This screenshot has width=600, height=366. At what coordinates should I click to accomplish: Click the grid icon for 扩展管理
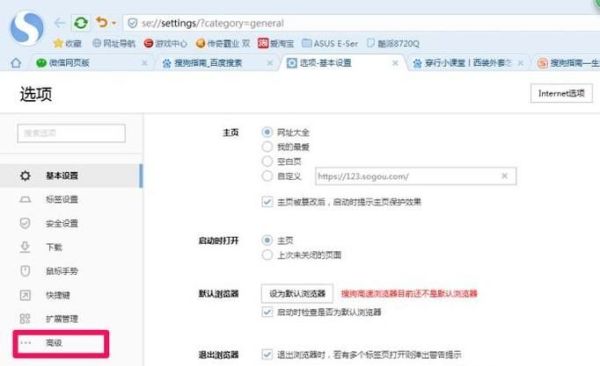click(x=25, y=319)
